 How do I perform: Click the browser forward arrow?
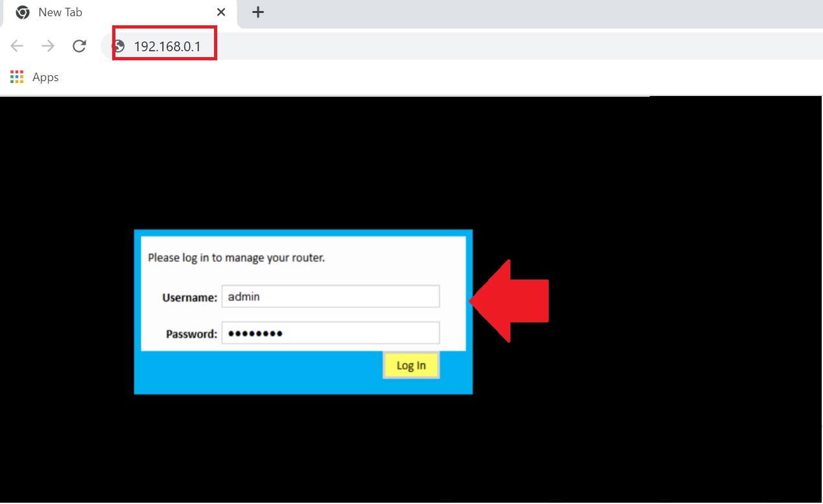tap(48, 46)
